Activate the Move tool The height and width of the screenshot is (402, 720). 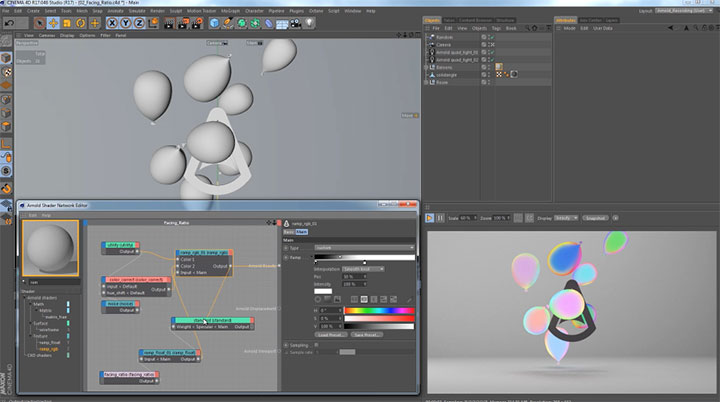(53, 23)
